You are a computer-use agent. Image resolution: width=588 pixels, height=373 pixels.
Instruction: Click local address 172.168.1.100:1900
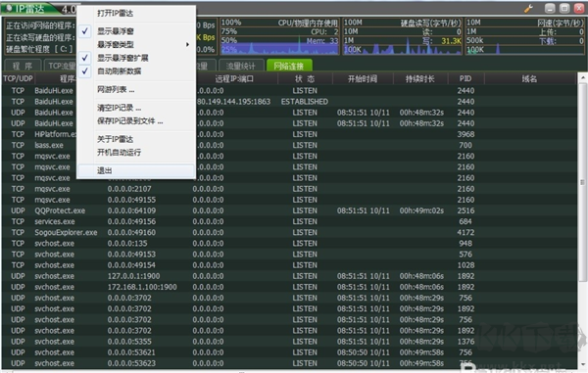[x=142, y=287]
